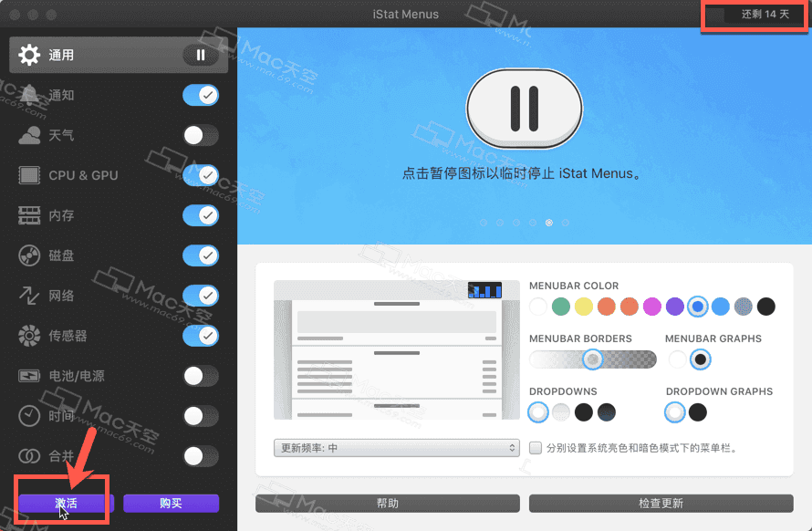The image size is (812, 531).
Task: Select black Dropdown Graphs swatch
Action: point(698,412)
